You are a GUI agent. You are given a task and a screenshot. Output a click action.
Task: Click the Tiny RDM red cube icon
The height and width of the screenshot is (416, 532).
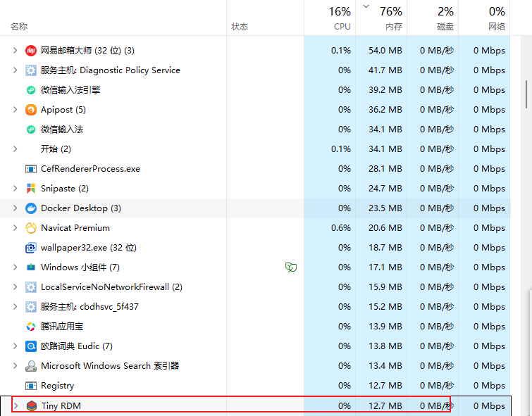(x=32, y=405)
